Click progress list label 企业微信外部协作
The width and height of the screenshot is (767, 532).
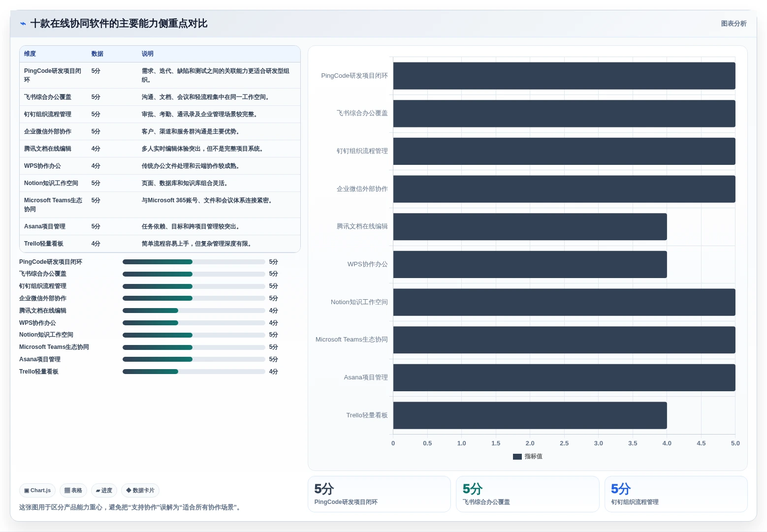pos(43,298)
